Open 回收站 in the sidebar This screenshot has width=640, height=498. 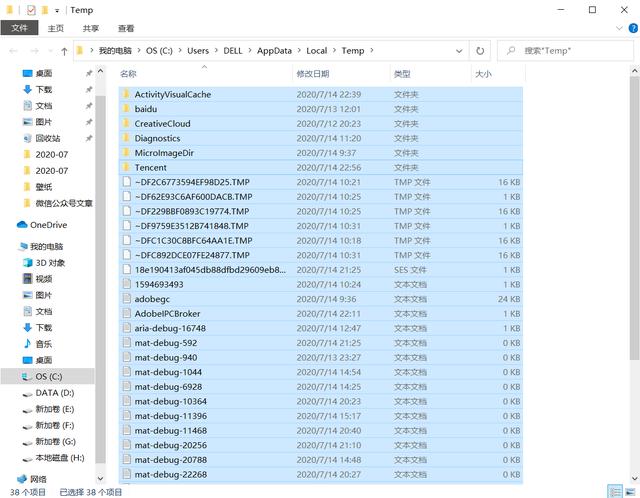click(48, 138)
